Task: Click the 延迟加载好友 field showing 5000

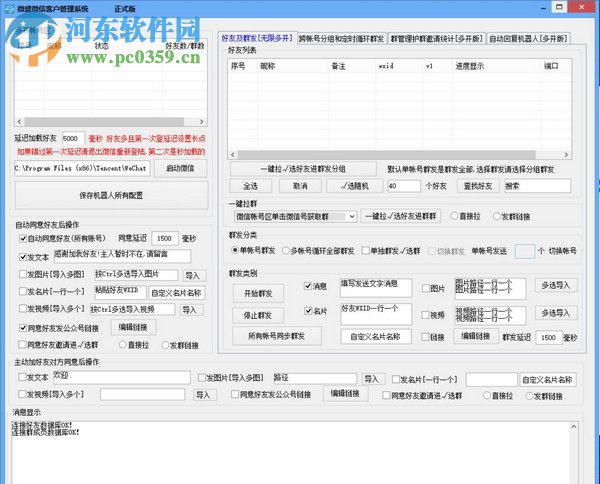Action: tap(73, 138)
